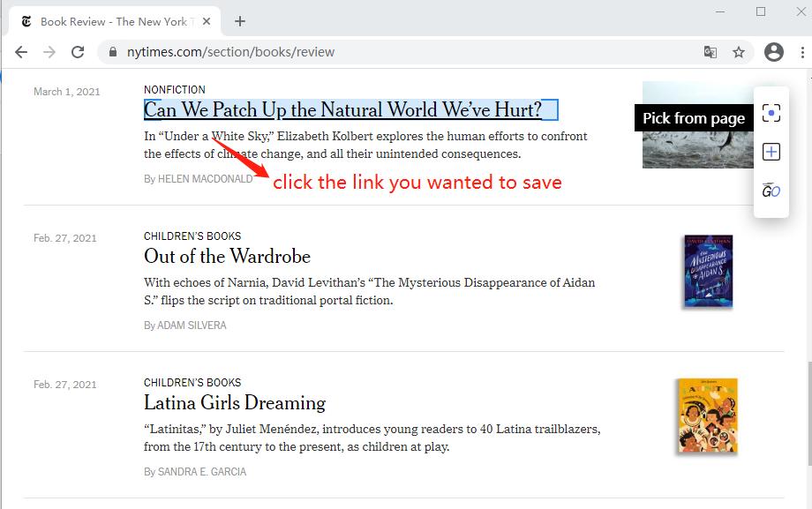This screenshot has width=812, height=509.
Task: Click byline By HELEN MACDONALD
Action: click(199, 179)
